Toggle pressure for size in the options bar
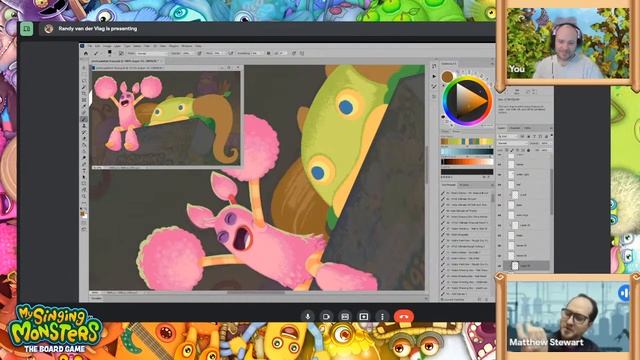 (294, 53)
